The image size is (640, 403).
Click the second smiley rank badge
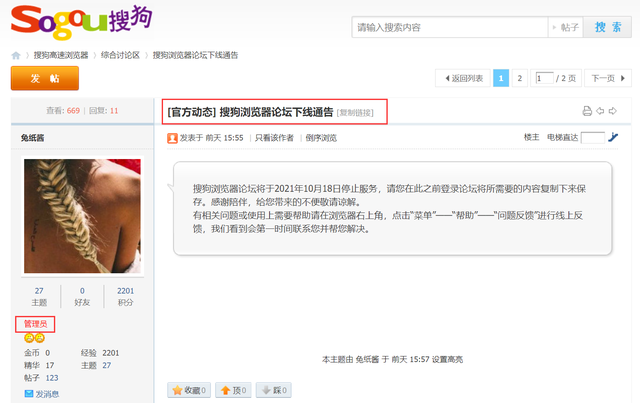pos(40,338)
